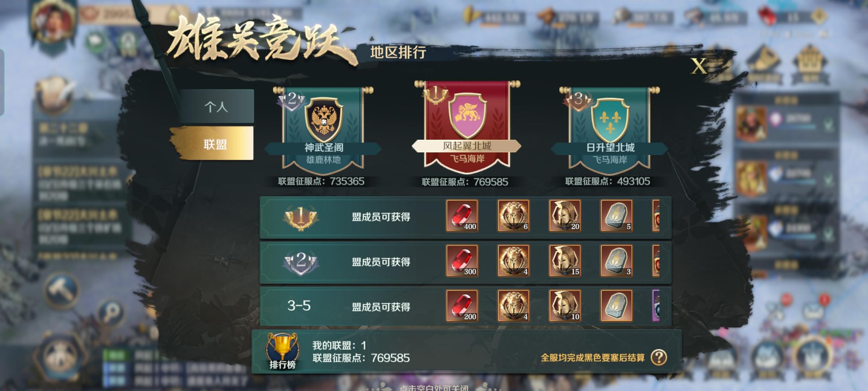Tap the first place red gem reward 400
The height and width of the screenshot is (391, 868).
[x=462, y=215]
